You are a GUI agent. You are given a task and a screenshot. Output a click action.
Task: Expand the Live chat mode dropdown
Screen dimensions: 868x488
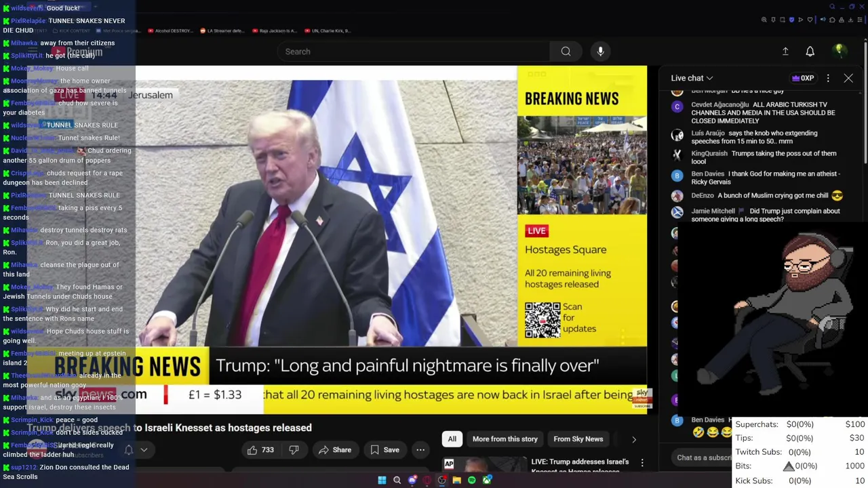pyautogui.click(x=692, y=78)
